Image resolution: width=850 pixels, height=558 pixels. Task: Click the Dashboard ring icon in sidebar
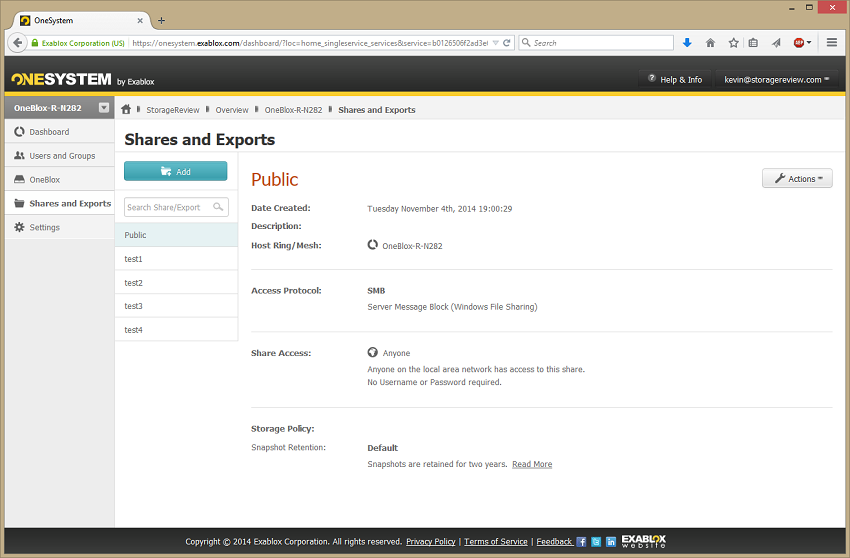[20, 131]
